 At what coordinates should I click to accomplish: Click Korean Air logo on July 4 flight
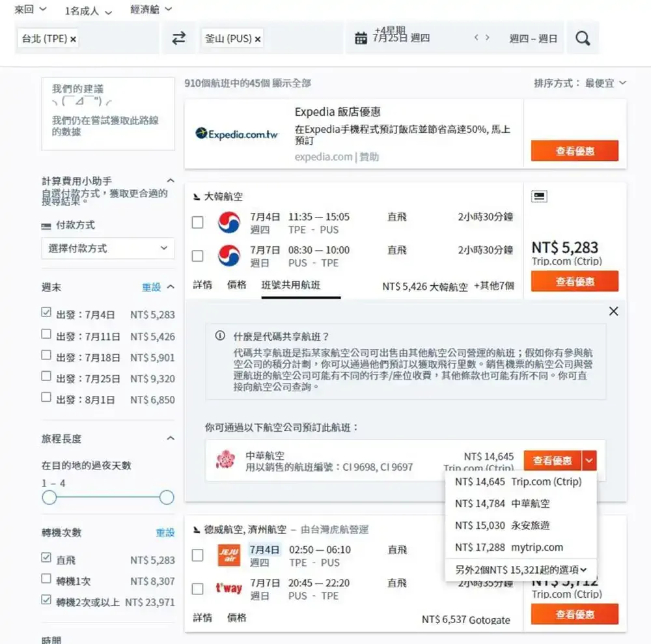coord(229,223)
